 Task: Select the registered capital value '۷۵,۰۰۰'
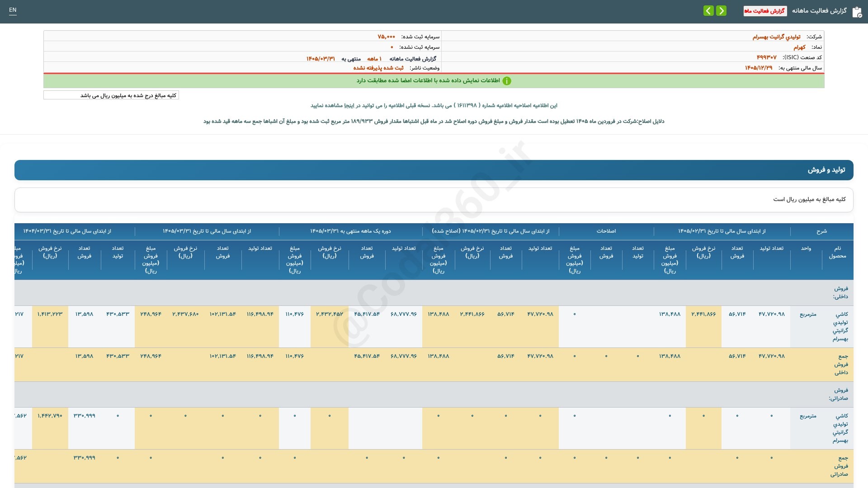click(x=386, y=37)
